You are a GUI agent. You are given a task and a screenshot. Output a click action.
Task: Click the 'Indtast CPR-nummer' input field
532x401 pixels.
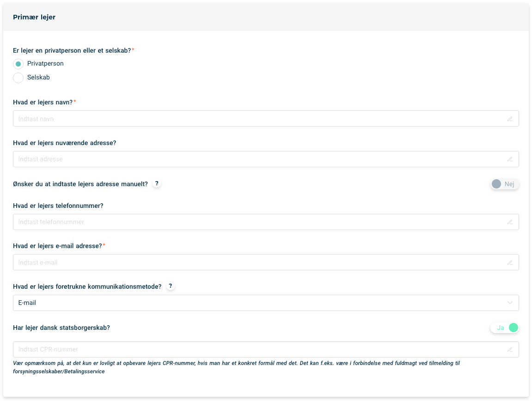pyautogui.click(x=266, y=349)
